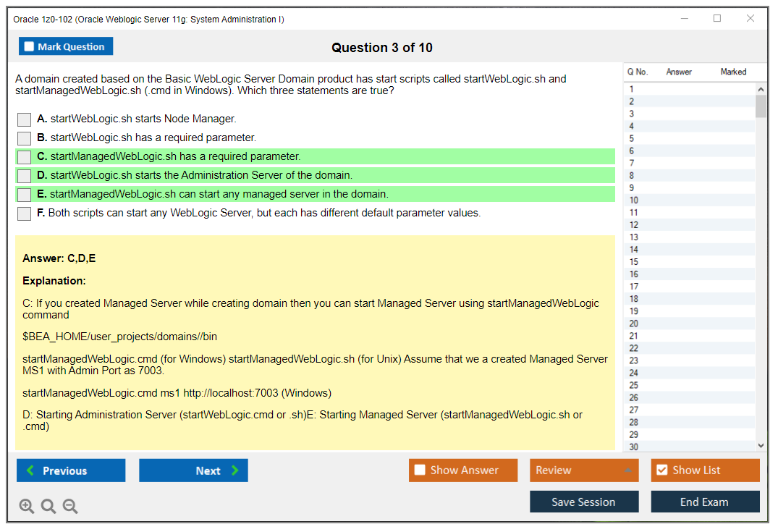Click the Question 3 of 10 heading
Screen dimensions: 778x532
(382, 48)
